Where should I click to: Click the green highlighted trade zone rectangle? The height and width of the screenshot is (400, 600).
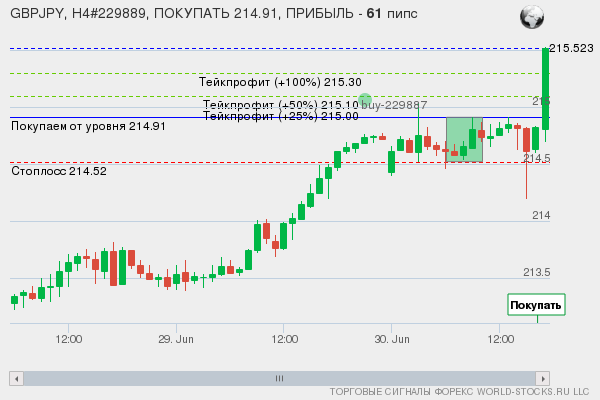click(x=465, y=139)
